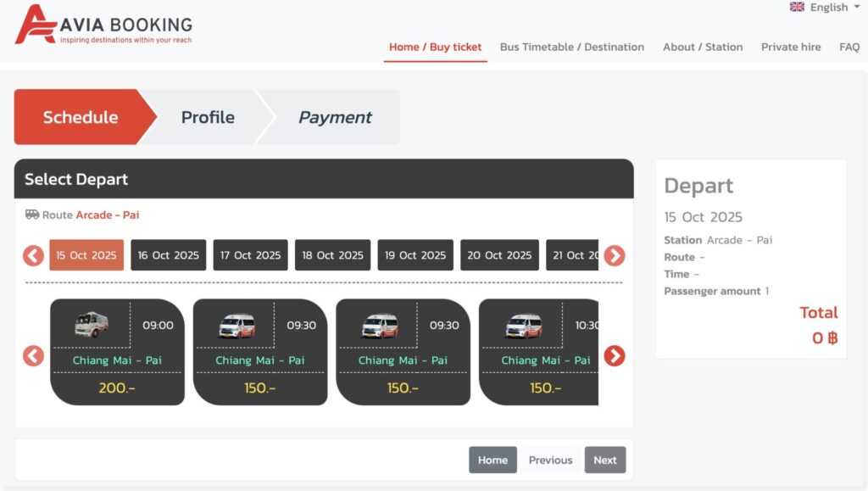Go to About / Station page
Image resolution: width=868 pixels, height=491 pixels.
(x=703, y=47)
